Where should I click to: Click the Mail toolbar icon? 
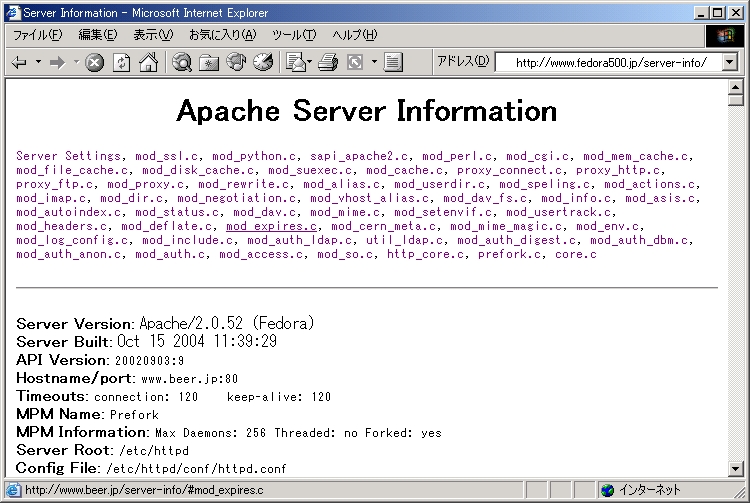click(296, 62)
